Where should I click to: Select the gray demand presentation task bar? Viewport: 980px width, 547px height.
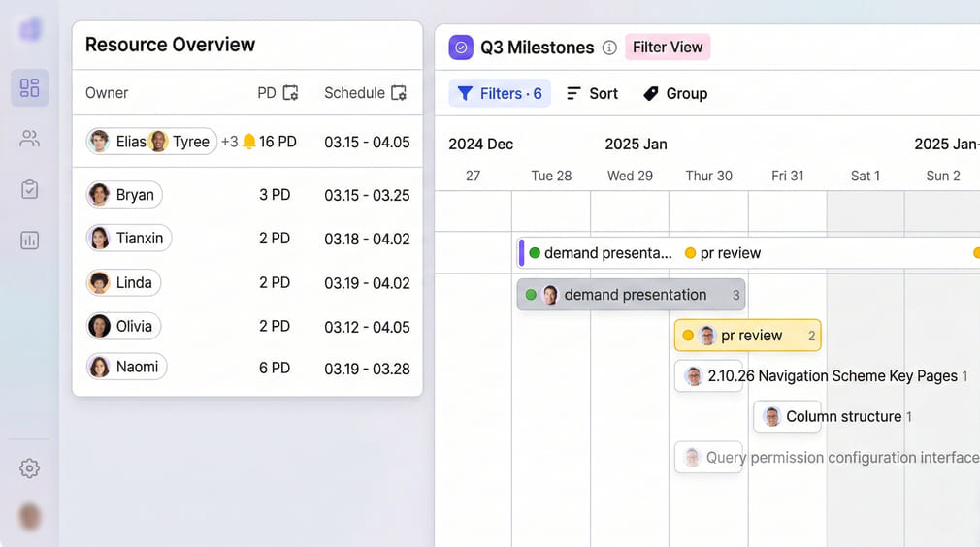point(631,295)
